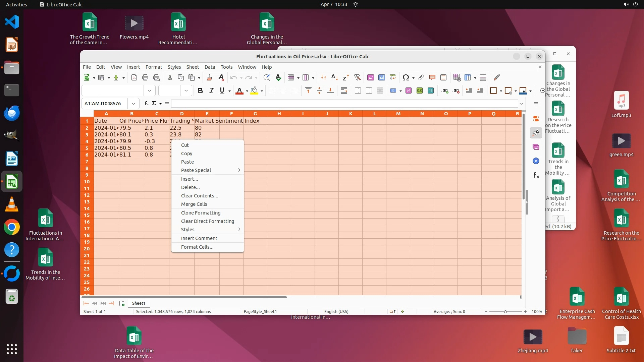644x362 pixels.
Task: Toggle the Wrap Text button
Action: pyautogui.click(x=344, y=91)
